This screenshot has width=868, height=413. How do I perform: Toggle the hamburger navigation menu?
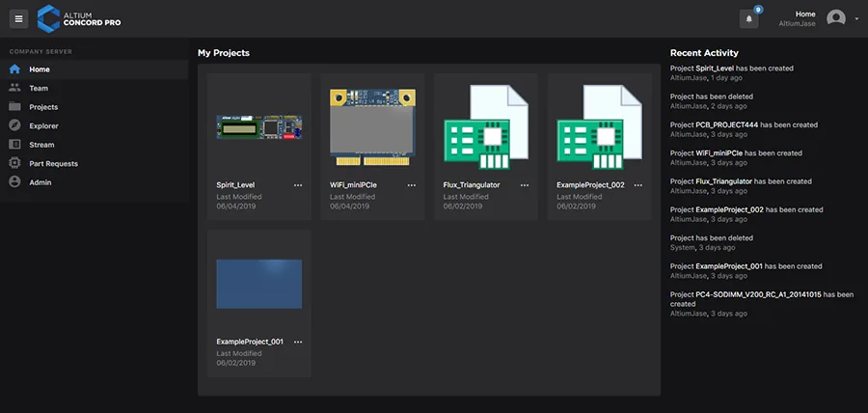click(x=18, y=19)
